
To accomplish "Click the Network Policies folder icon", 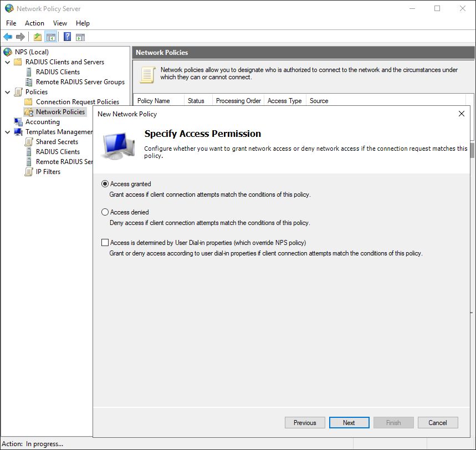I will pyautogui.click(x=29, y=112).
